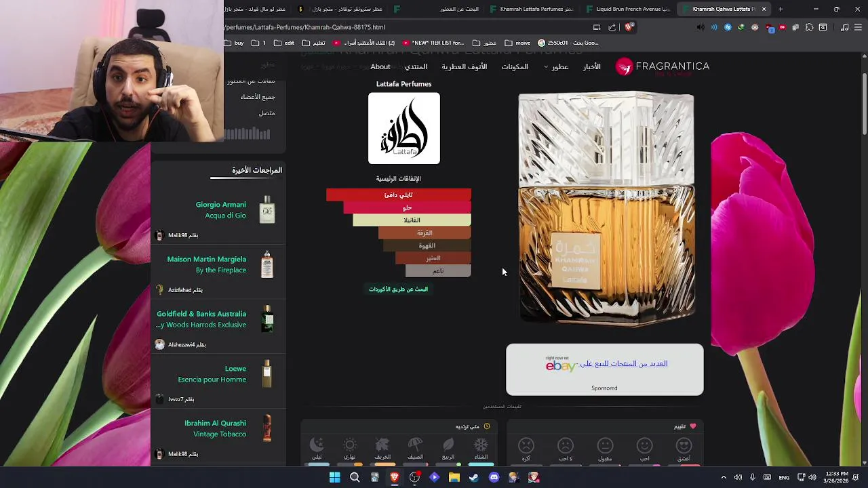Screen dimensions: 868x488
Task: Open Maison Martin Margiela By the Fireplace
Action: coord(207,264)
